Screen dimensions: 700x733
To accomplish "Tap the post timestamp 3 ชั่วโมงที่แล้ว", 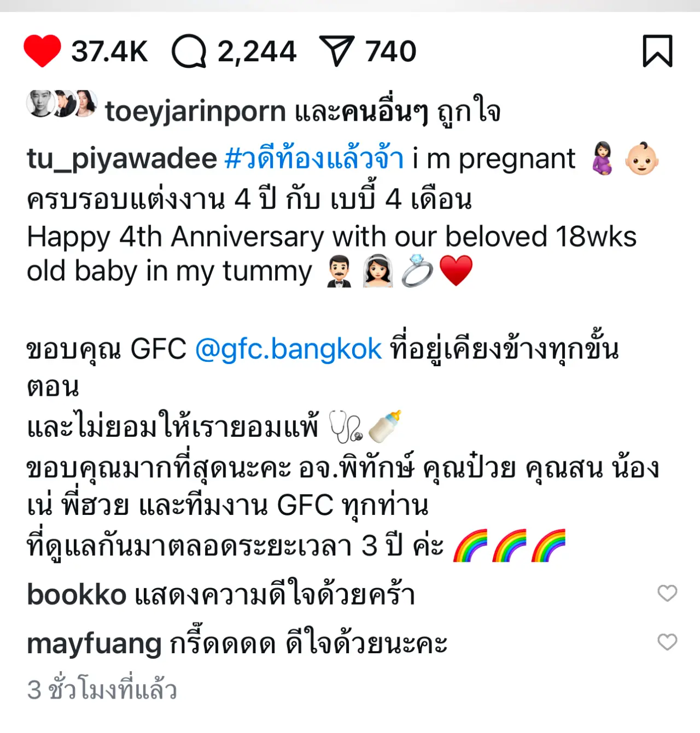I will coord(102,689).
